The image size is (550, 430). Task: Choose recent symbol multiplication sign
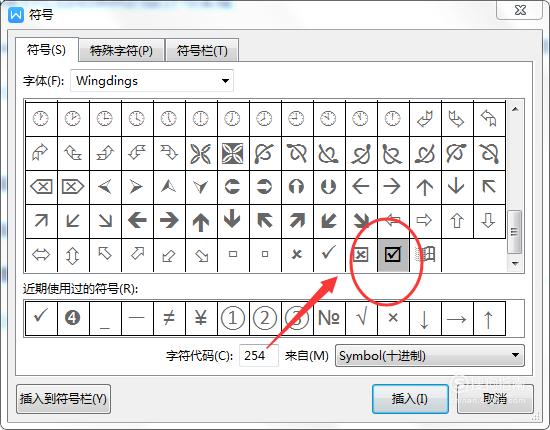(x=393, y=318)
